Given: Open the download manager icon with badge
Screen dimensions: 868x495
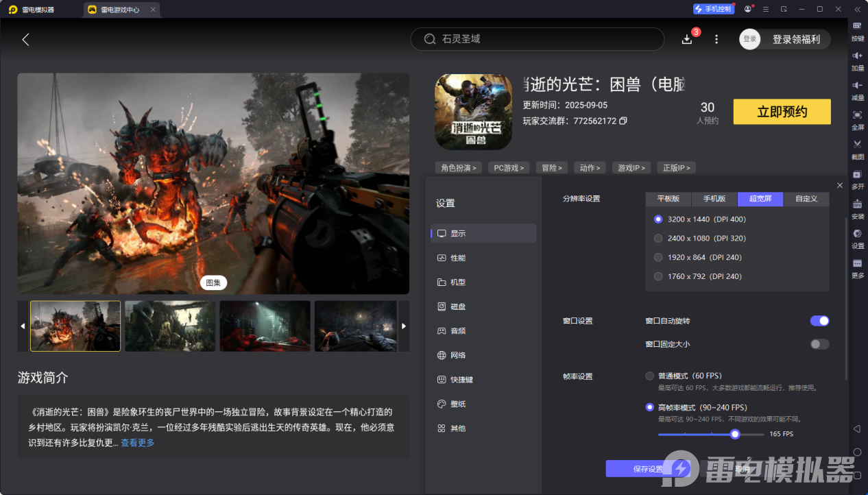Looking at the screenshot, I should click(688, 39).
